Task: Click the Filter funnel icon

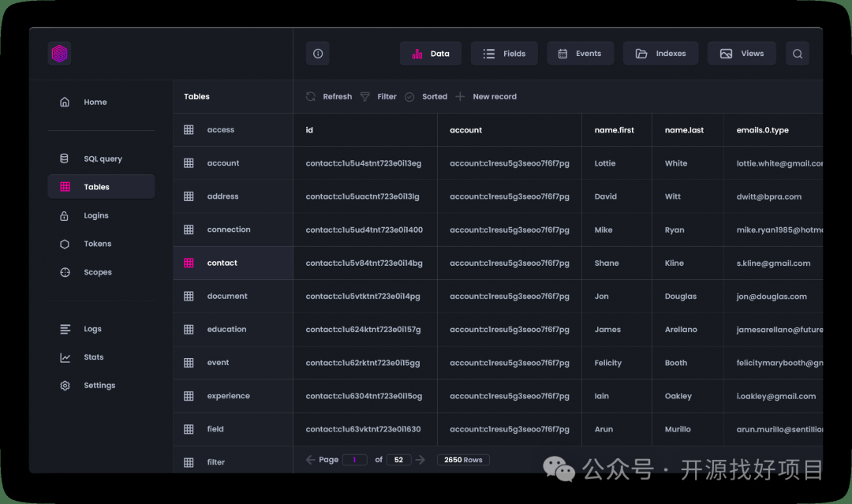Action: point(365,96)
